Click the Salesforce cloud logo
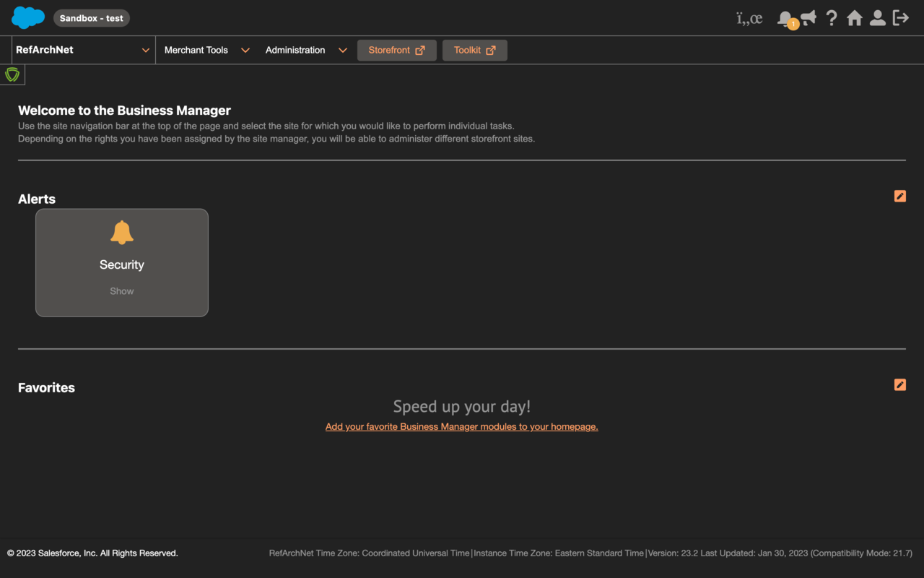924x578 pixels. [27, 17]
